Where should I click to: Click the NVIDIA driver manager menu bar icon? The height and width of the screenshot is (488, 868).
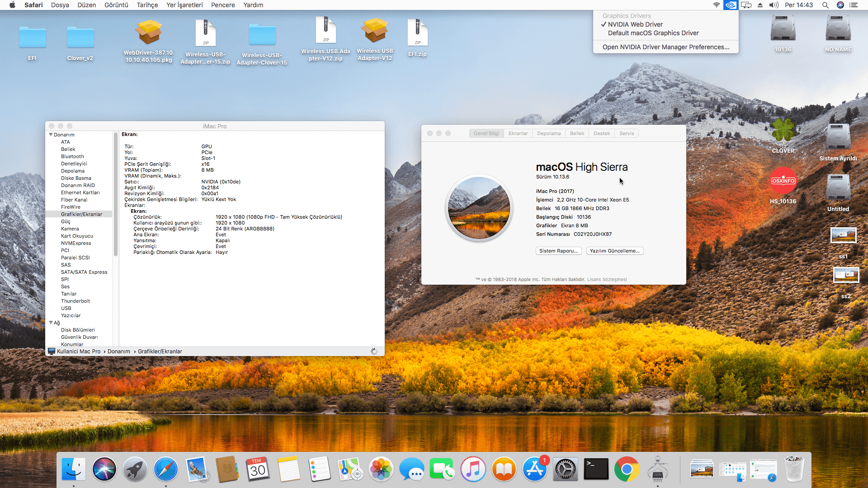(730, 5)
